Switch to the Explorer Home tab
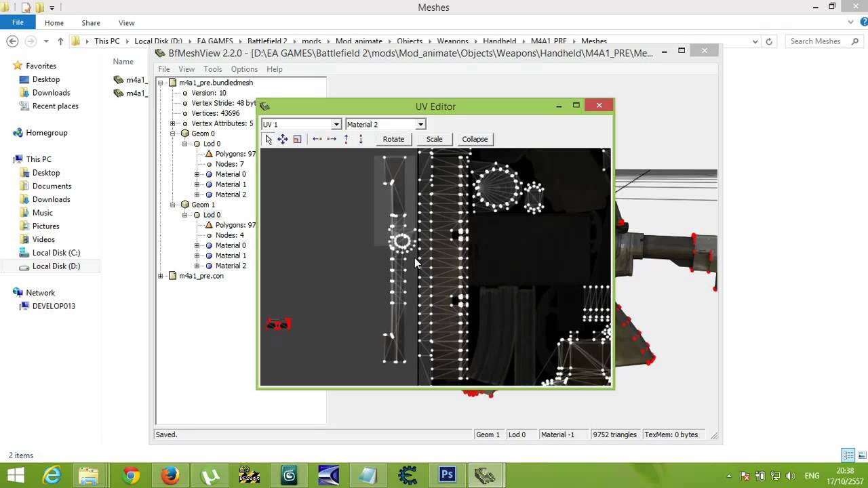868x488 pixels. (54, 22)
